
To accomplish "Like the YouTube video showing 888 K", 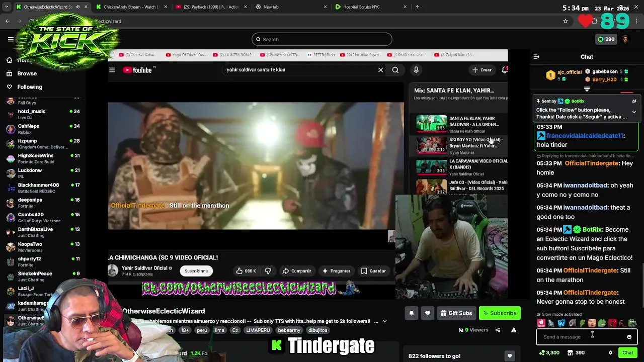I will (x=246, y=271).
